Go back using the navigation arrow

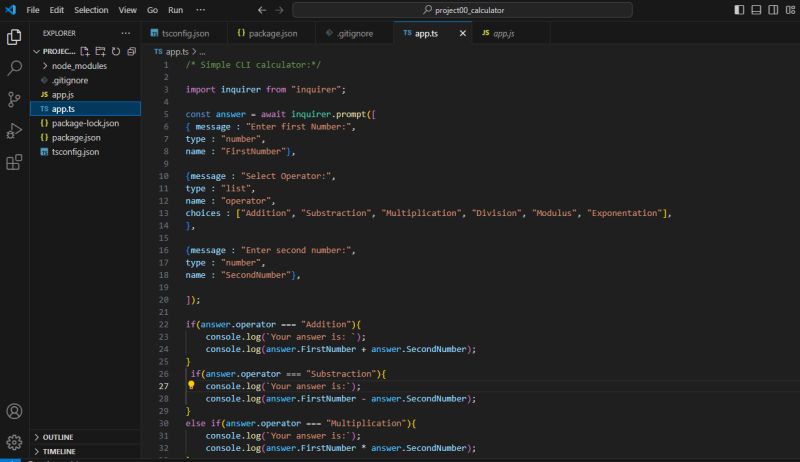click(262, 10)
